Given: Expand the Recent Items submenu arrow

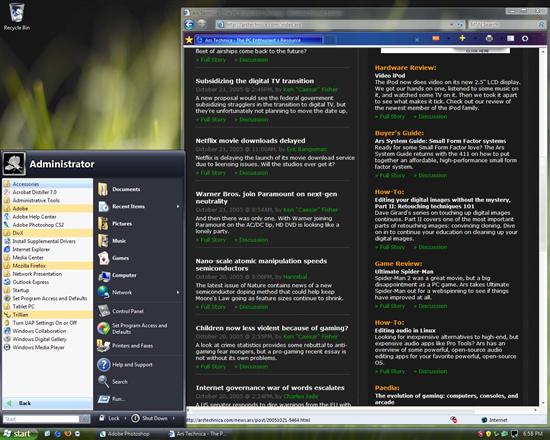Looking at the screenshot, I should click(178, 206).
